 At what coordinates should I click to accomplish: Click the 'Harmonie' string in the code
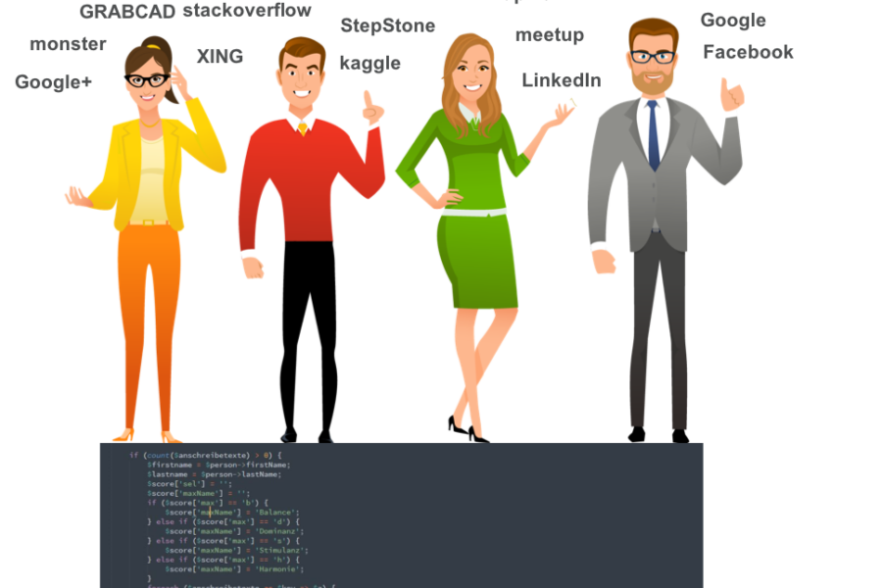pos(277,569)
